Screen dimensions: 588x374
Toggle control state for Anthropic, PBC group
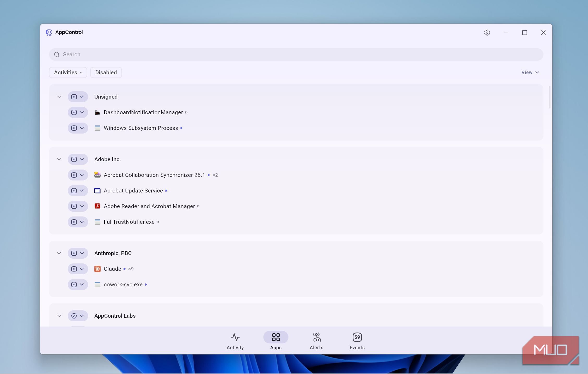74,253
